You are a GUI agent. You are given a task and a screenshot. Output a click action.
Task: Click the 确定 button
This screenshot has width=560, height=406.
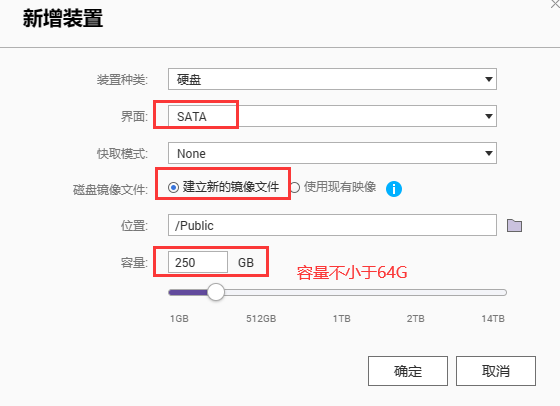pos(408,371)
